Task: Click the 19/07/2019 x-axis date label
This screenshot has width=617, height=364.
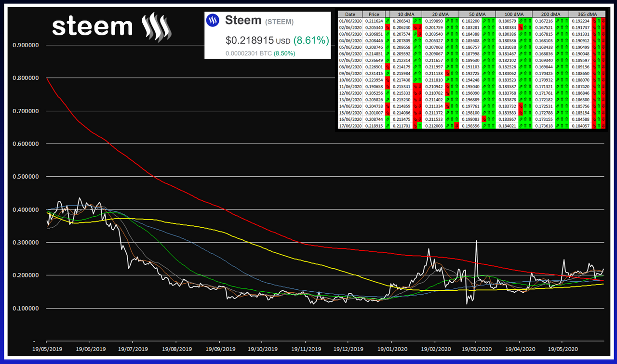Action: pos(133,349)
